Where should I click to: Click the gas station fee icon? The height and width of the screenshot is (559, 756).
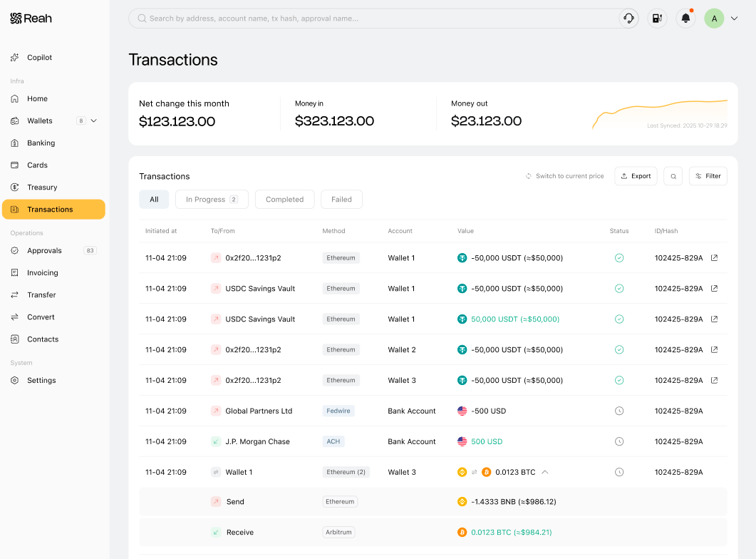[x=657, y=19]
